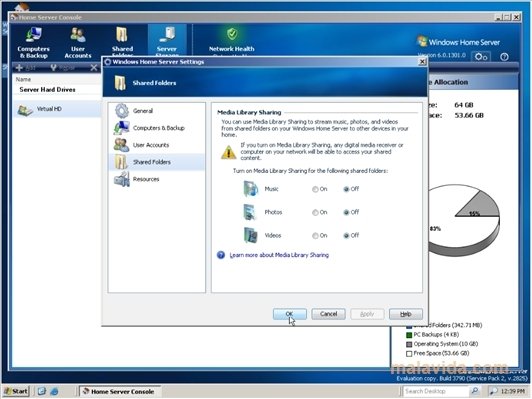Open Shared Folders tab in console

tap(122, 41)
